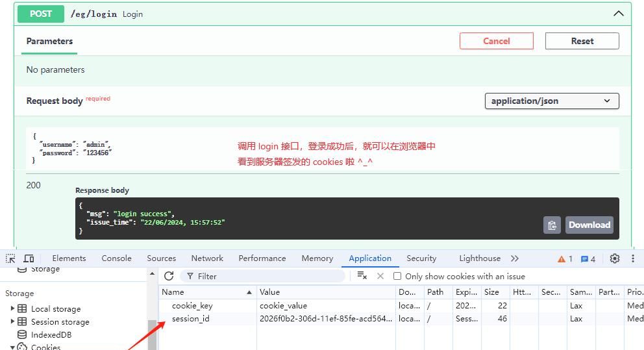Switch to the Console tab
The image size is (644, 350).
[x=116, y=258]
